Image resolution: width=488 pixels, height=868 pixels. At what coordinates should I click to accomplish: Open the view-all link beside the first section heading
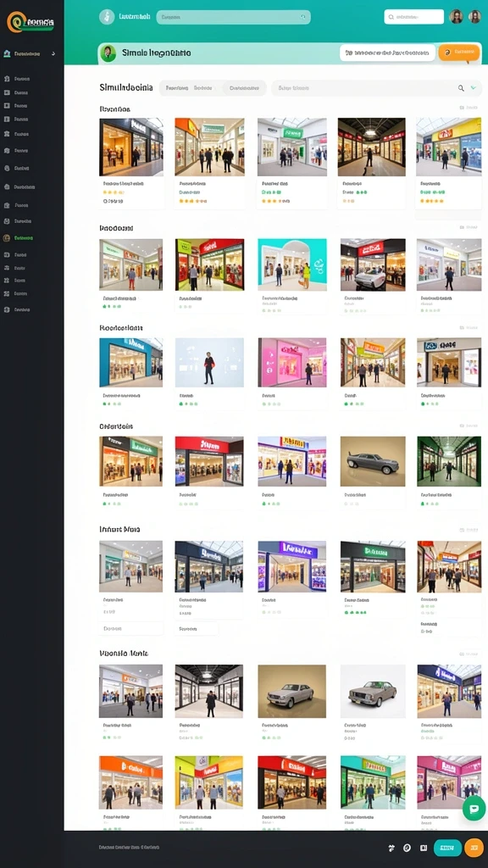click(469, 108)
